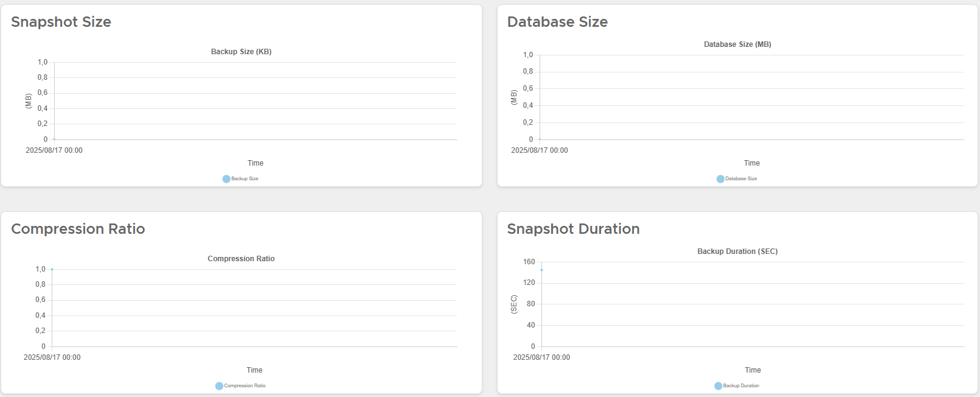
Task: Click the Compression Ratio legend circle marker
Action: click(219, 386)
